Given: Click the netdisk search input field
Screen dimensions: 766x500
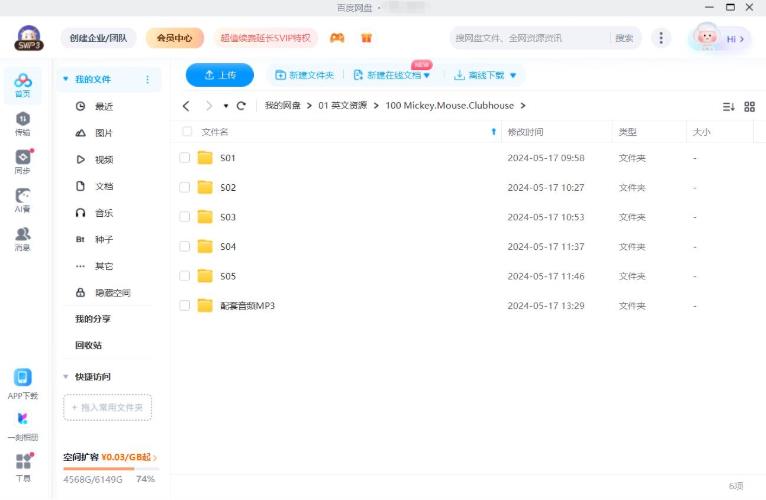Looking at the screenshot, I should 531,38.
